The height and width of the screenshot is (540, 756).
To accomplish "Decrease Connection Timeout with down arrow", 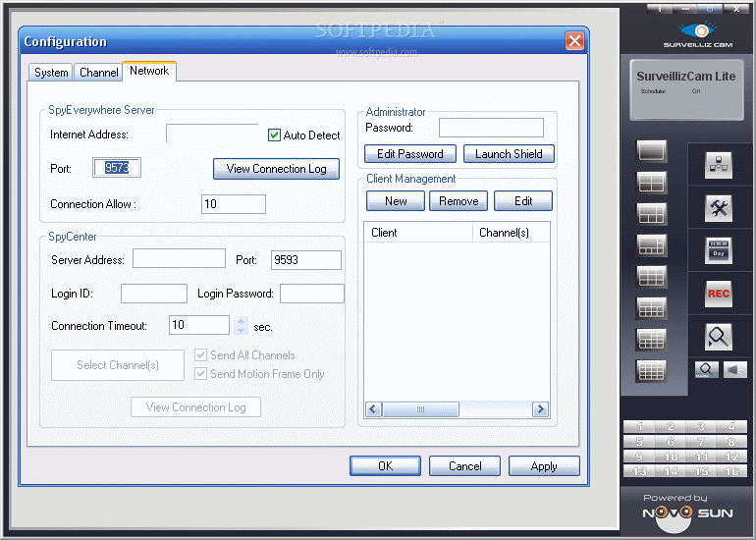I will pyautogui.click(x=242, y=330).
